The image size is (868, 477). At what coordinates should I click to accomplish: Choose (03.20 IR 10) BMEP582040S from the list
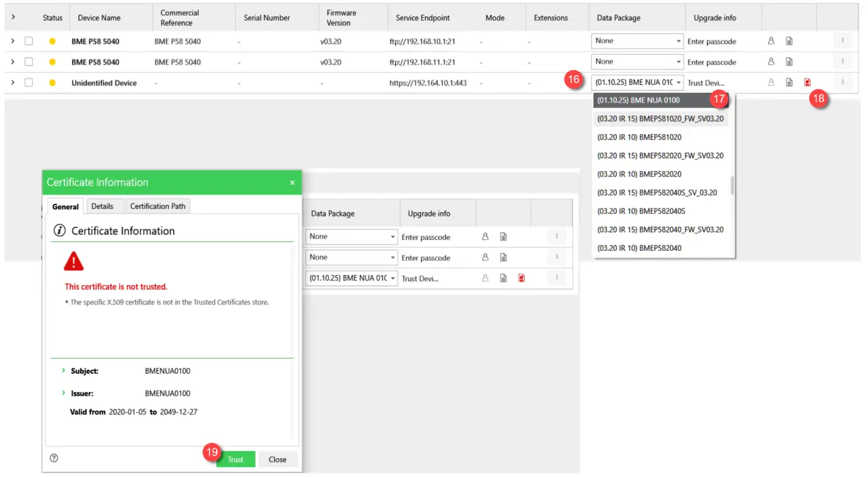tap(661, 211)
